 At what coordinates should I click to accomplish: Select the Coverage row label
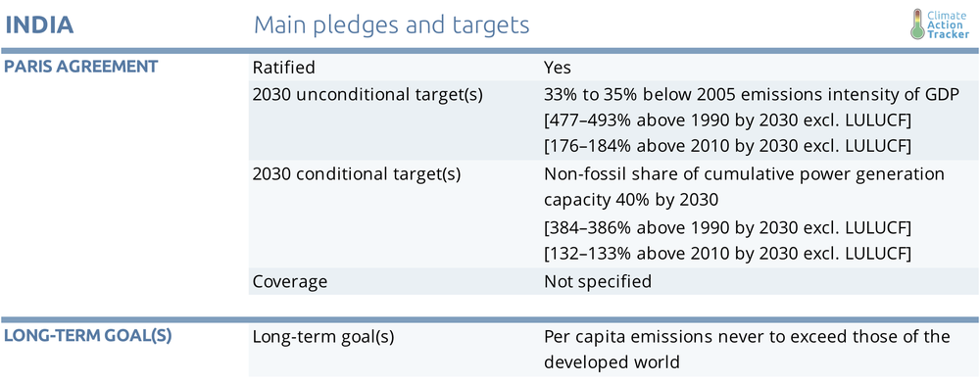point(290,281)
